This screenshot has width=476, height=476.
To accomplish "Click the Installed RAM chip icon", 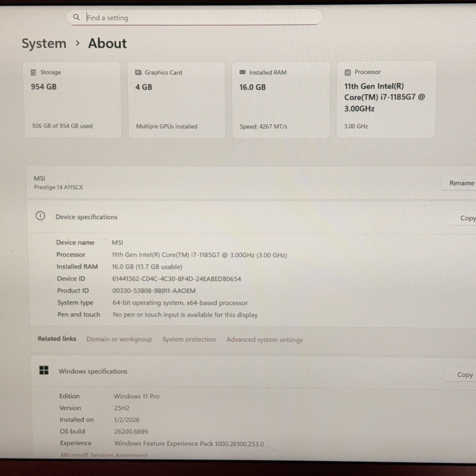I will tap(242, 72).
